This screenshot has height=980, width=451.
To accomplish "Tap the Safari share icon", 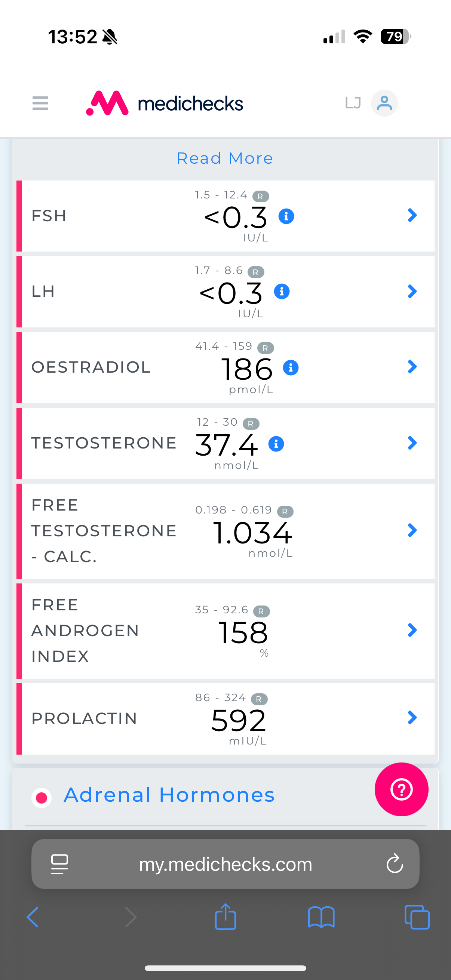I will [x=225, y=917].
